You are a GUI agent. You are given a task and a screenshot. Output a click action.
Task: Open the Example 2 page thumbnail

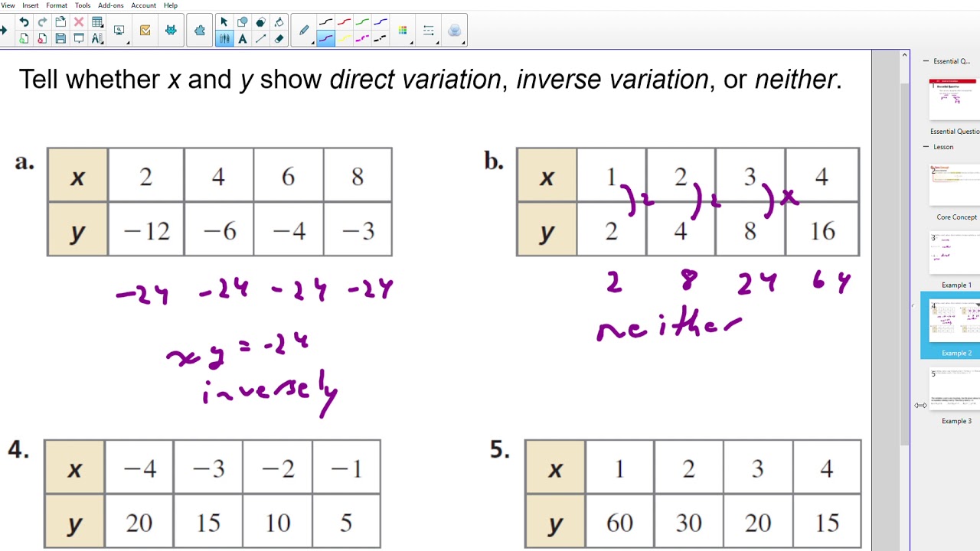pos(955,321)
